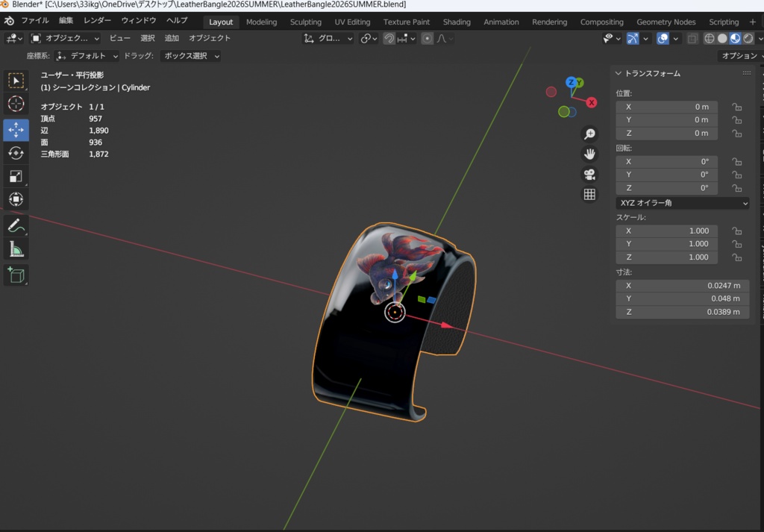This screenshot has width=764, height=532.
Task: Click the zoom magnifier viewport icon
Action: point(589,134)
